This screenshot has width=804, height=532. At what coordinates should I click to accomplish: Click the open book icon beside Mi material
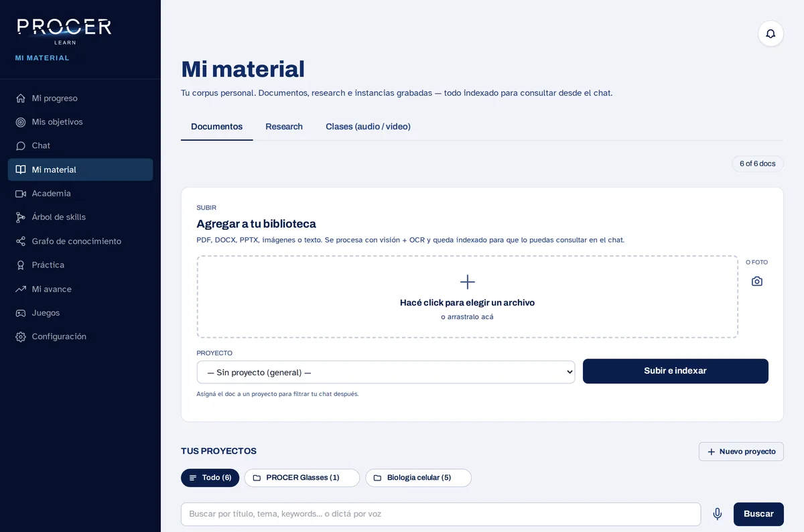click(x=21, y=170)
